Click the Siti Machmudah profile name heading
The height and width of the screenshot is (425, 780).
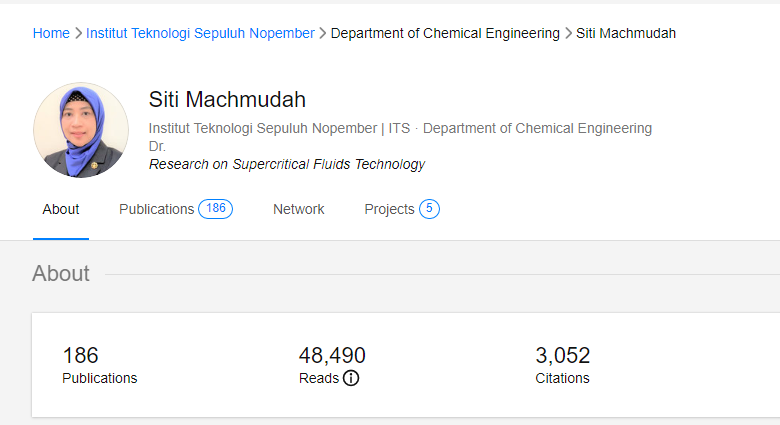point(227,99)
